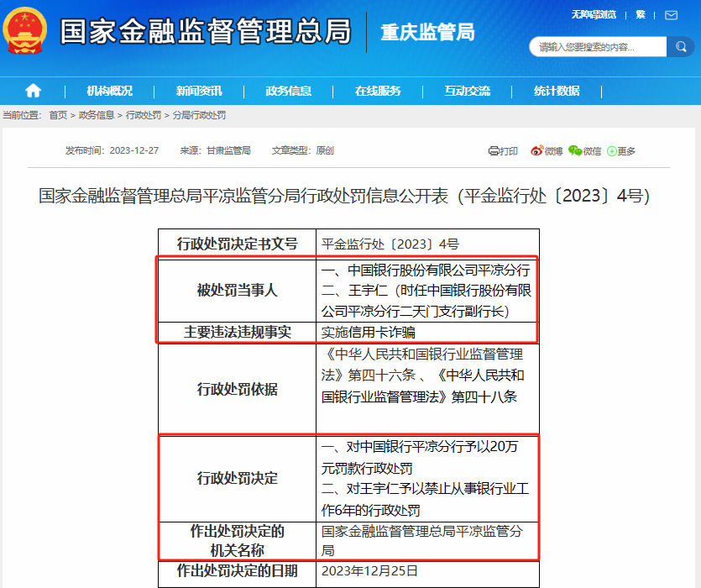This screenshot has width=701, height=588.
Task: Click the line 一、中国银行股份有限公司平凉分行
Action: 426,270
